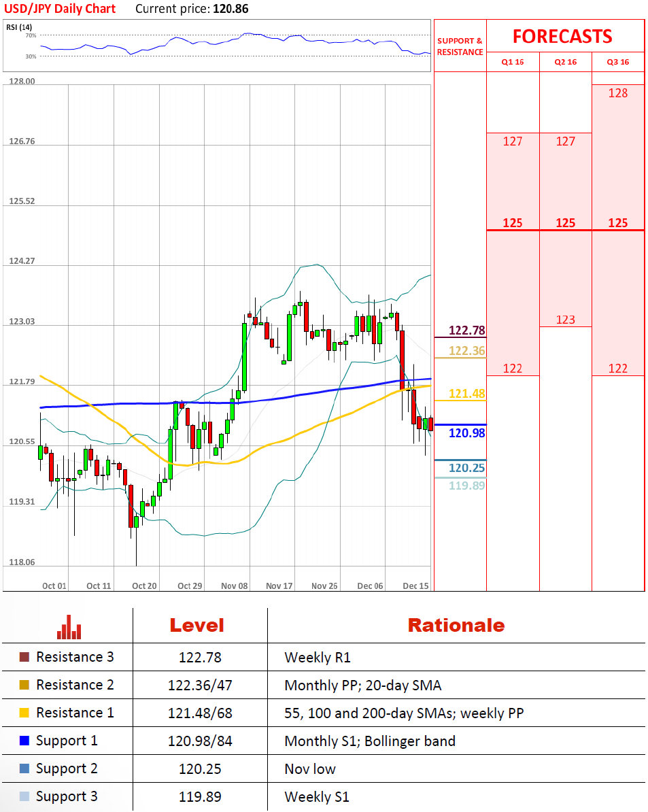Click the bold 125 value under Q1 16
Viewport: 648px width, 812px height.
tap(513, 222)
